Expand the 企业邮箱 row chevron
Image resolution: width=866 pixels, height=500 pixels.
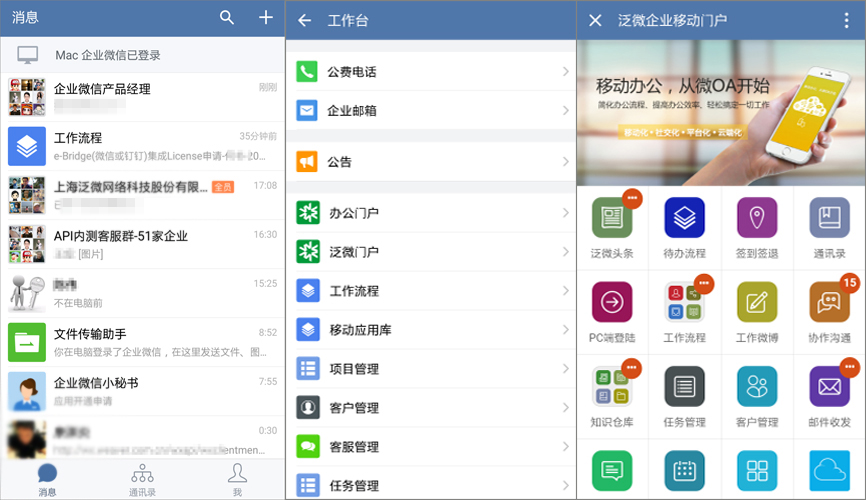point(566,110)
